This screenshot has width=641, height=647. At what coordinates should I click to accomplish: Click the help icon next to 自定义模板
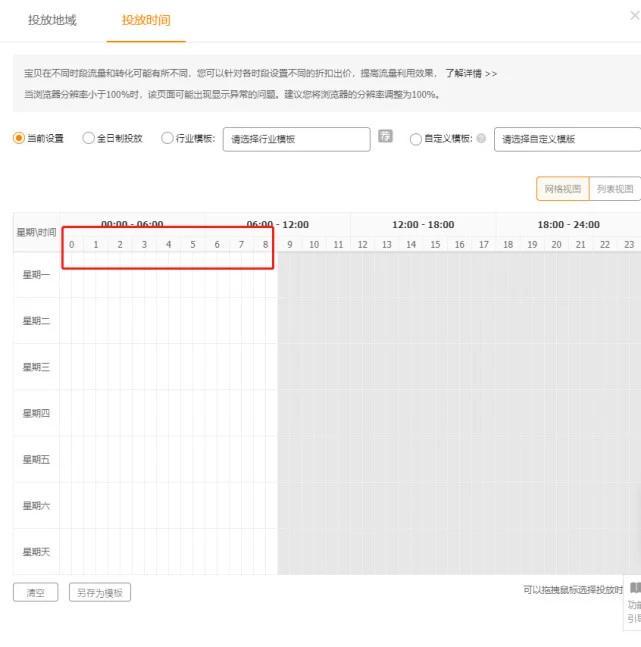point(481,139)
